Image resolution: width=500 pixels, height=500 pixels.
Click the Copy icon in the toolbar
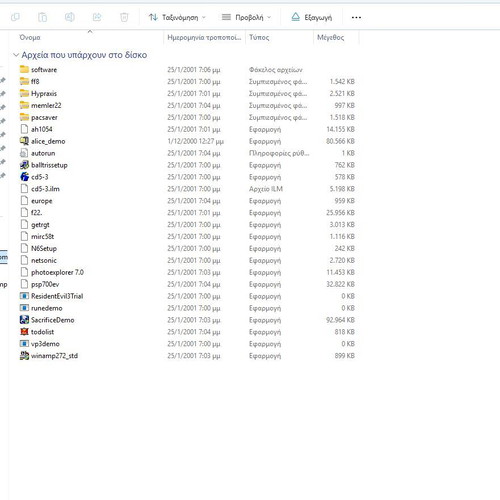click(x=15, y=17)
